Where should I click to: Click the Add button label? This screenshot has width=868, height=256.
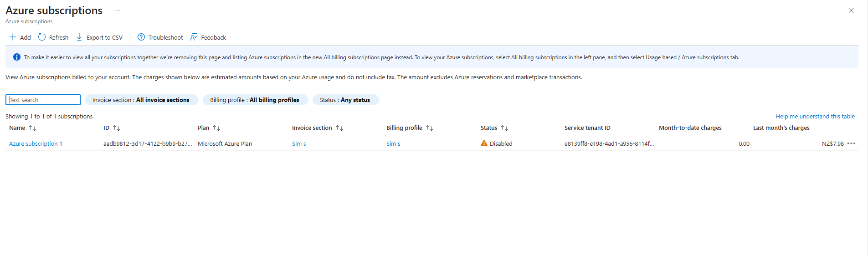pyautogui.click(x=26, y=37)
